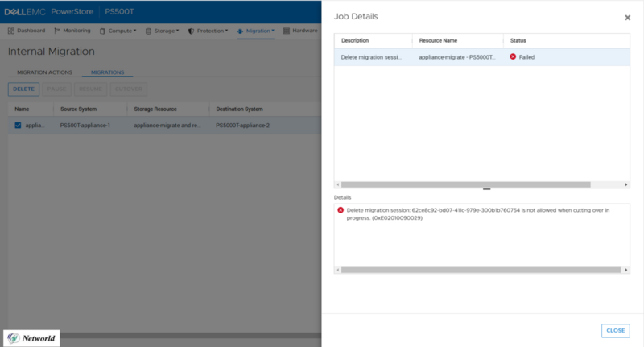Screen dimensions: 644x347
Task: Click the Migration icon in navigation
Action: point(240,31)
